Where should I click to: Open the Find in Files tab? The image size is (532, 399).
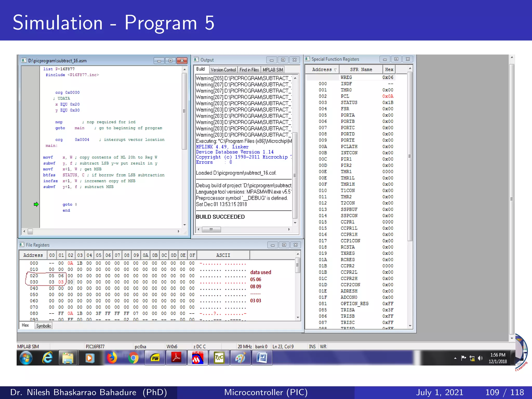[249, 70]
